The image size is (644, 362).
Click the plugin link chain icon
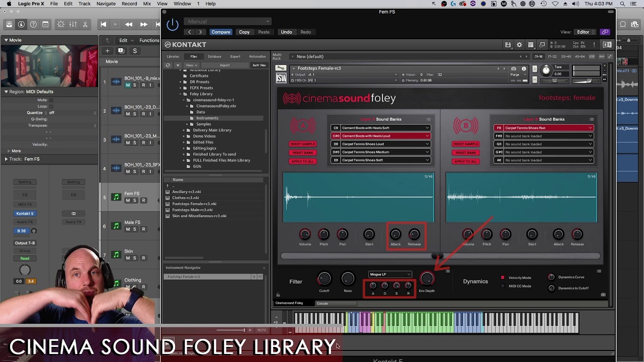pos(605,32)
